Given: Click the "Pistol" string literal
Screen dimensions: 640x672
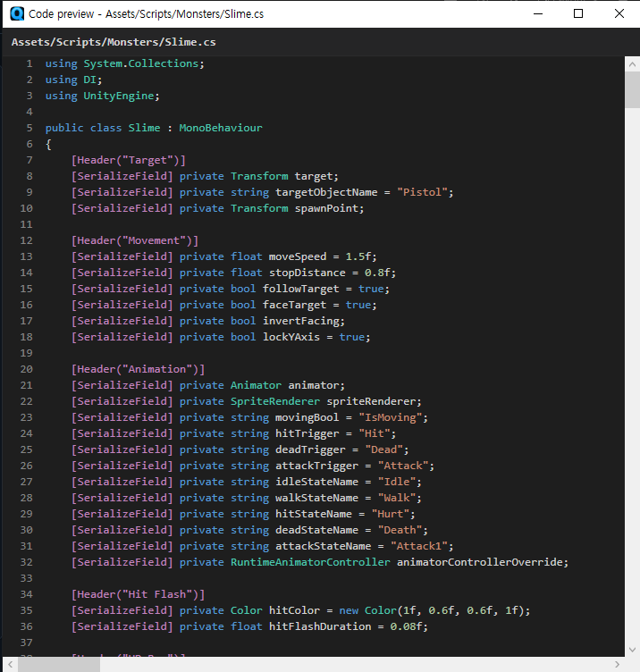Looking at the screenshot, I should pyautogui.click(x=422, y=192).
